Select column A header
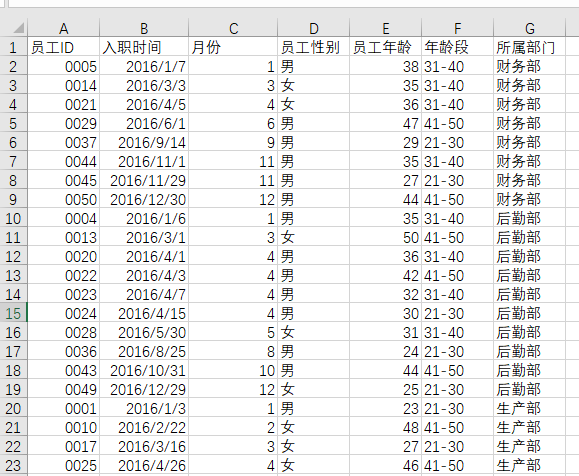 tap(64, 28)
